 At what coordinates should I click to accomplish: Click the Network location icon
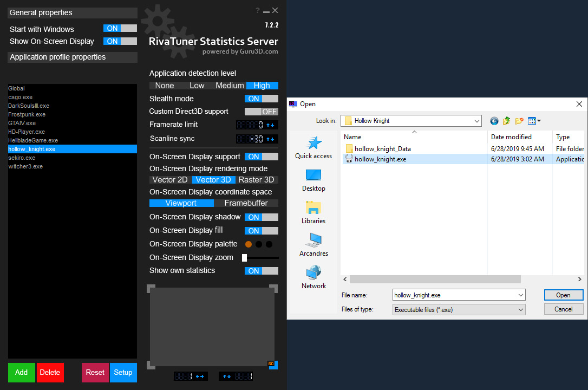pos(313,277)
